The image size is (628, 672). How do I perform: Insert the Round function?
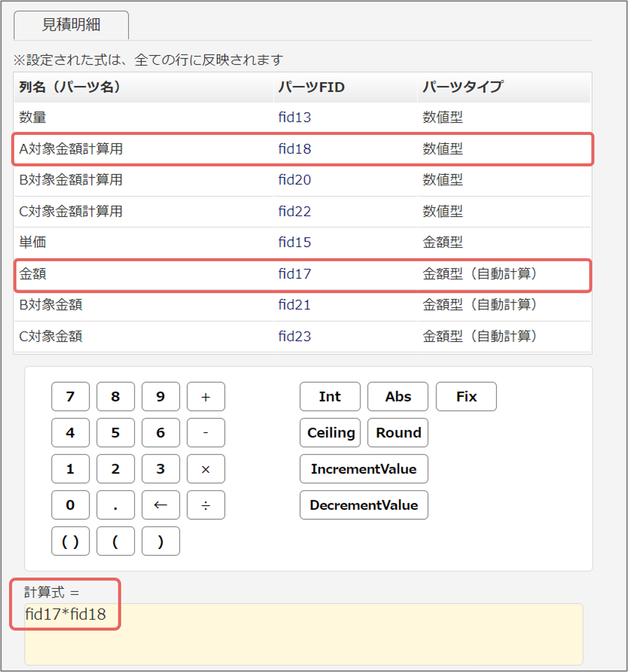tap(398, 433)
